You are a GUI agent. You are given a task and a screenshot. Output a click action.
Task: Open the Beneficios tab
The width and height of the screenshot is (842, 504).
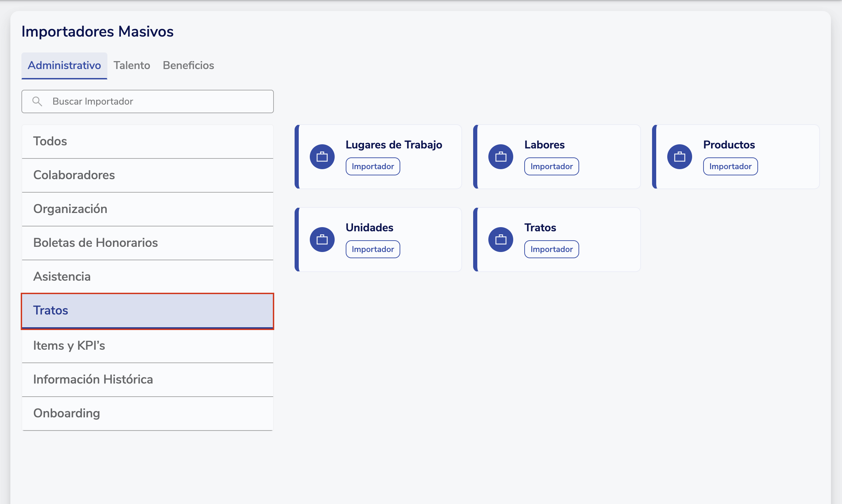click(x=188, y=65)
